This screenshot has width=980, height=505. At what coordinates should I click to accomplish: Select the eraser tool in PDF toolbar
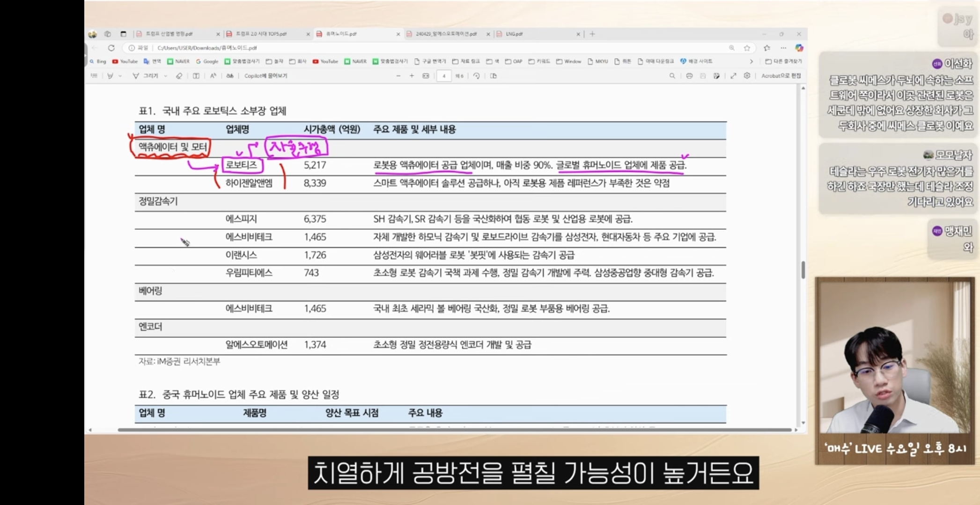[179, 76]
